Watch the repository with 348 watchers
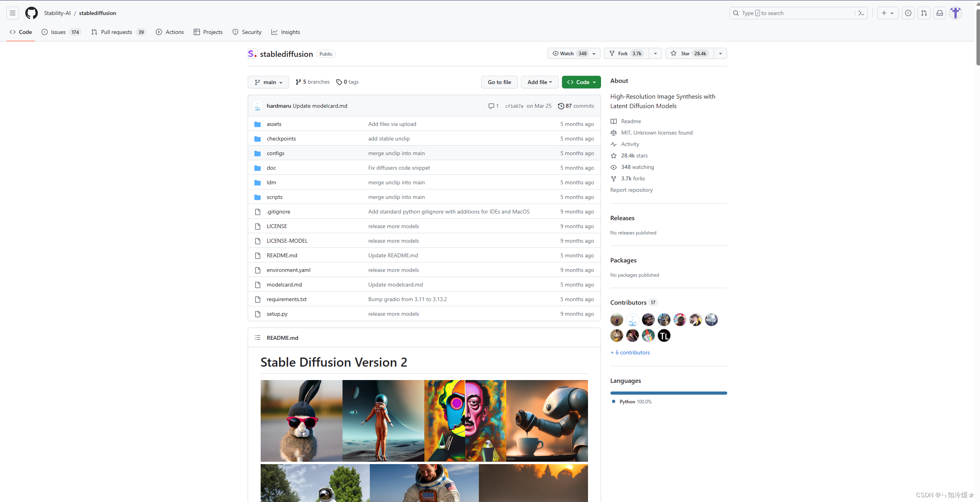The width and height of the screenshot is (980, 502). pos(574,53)
